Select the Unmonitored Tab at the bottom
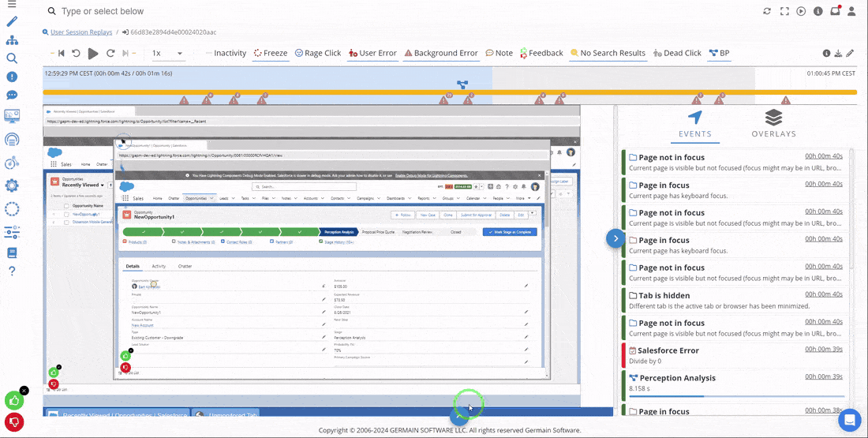The height and width of the screenshot is (438, 868). click(226, 414)
